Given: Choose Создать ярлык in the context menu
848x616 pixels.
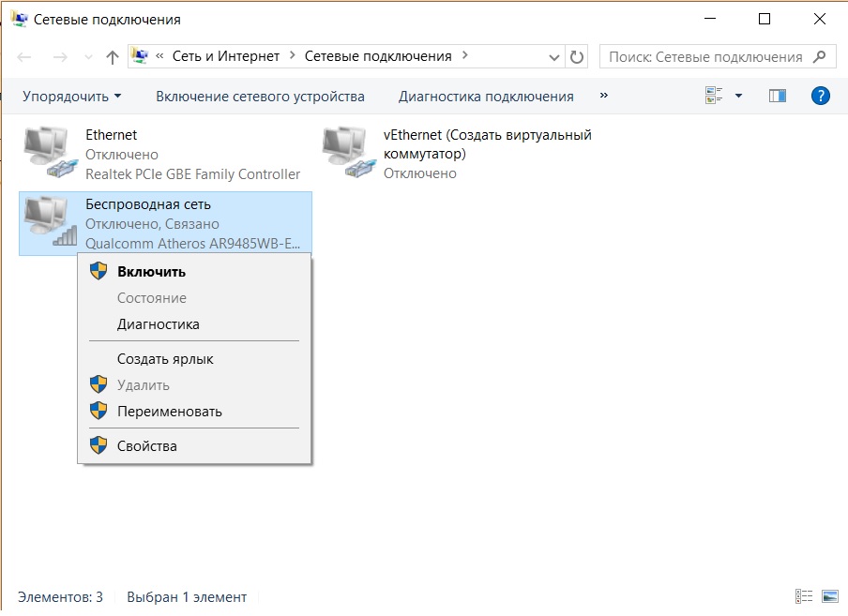Looking at the screenshot, I should pyautogui.click(x=165, y=359).
